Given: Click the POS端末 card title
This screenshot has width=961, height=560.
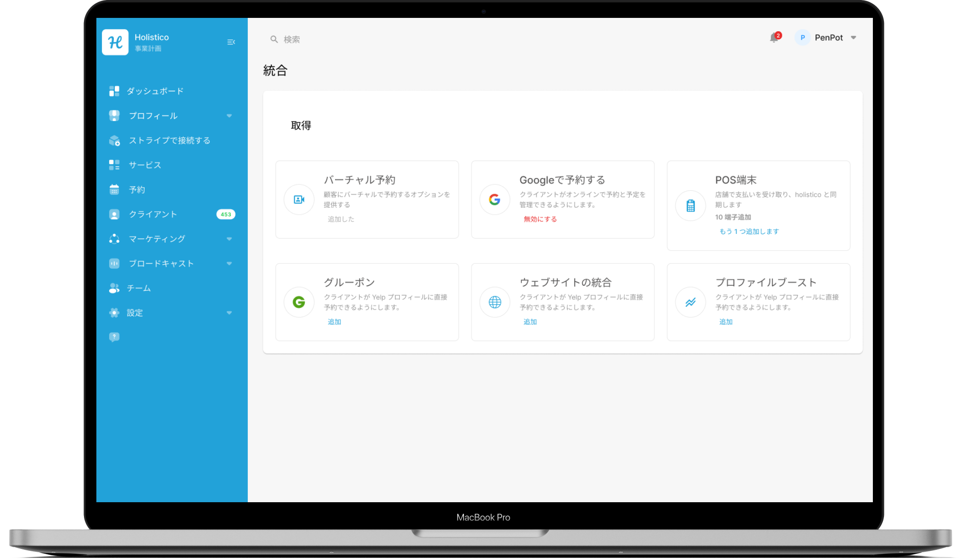Looking at the screenshot, I should coord(736,180).
